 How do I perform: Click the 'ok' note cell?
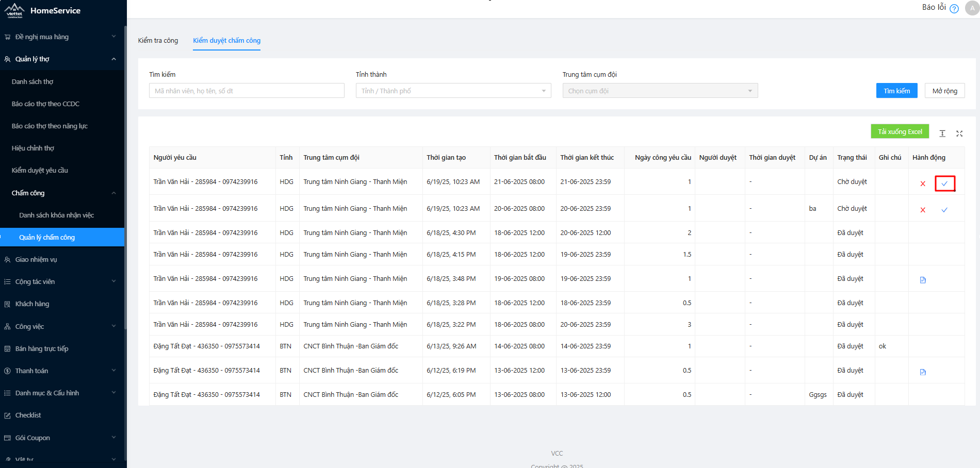[x=883, y=346]
